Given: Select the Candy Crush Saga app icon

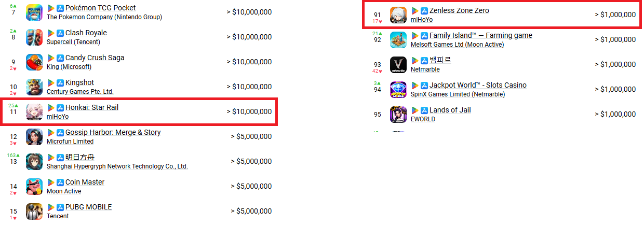Looking at the screenshot, I should [x=34, y=62].
